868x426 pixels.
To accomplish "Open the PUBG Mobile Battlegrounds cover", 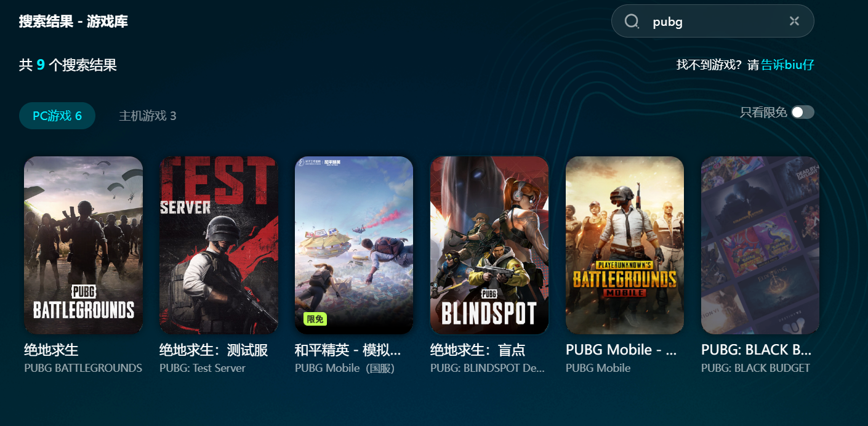I will point(625,245).
